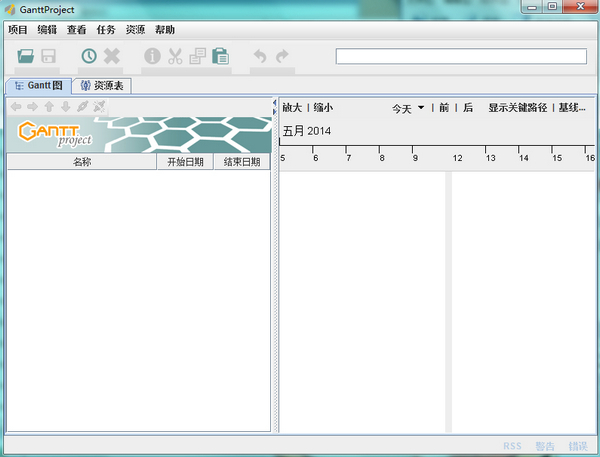Open the 任务 menu
This screenshot has width=600, height=457.
106,30
